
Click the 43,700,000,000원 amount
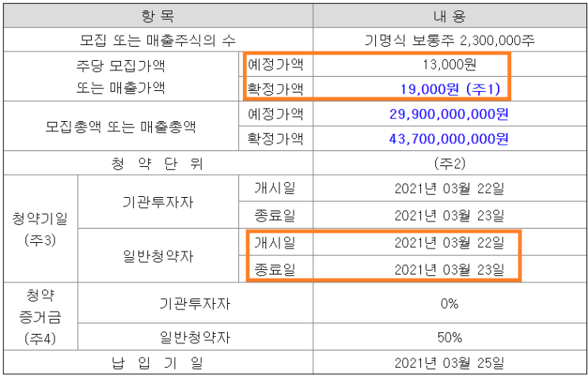click(x=449, y=138)
